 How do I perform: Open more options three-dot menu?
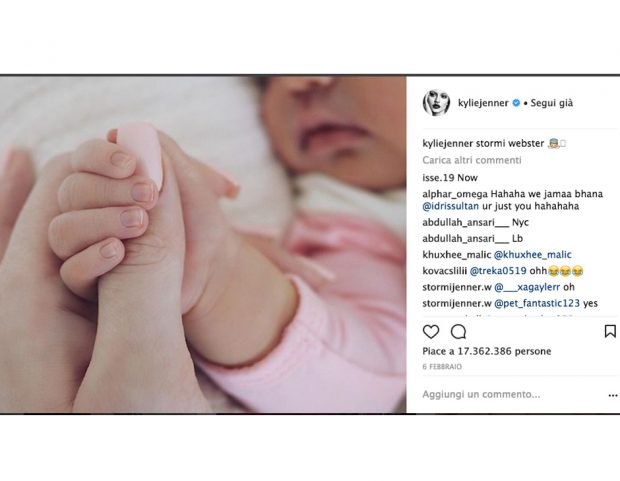(x=613, y=395)
